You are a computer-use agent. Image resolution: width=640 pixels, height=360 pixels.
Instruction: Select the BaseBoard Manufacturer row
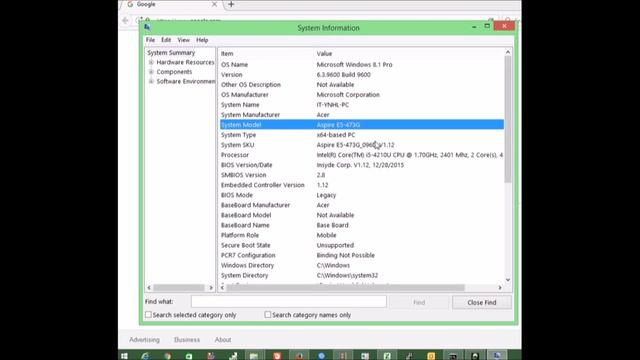click(362, 205)
